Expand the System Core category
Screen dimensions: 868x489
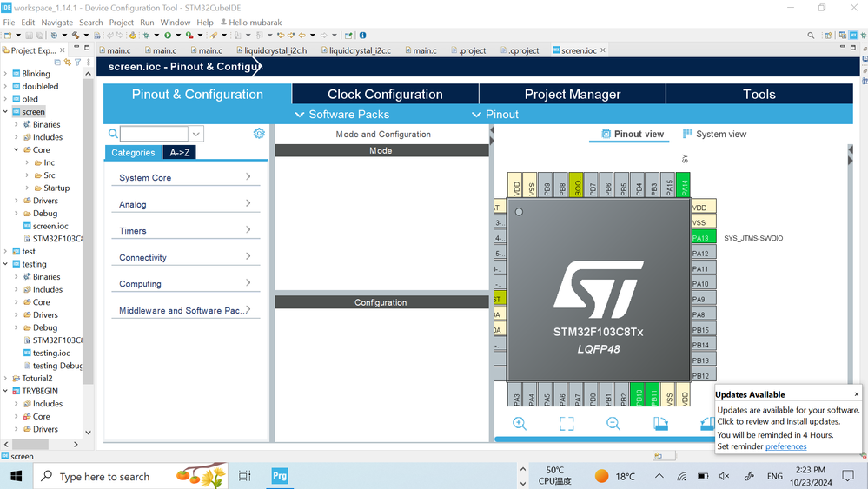[x=185, y=177]
